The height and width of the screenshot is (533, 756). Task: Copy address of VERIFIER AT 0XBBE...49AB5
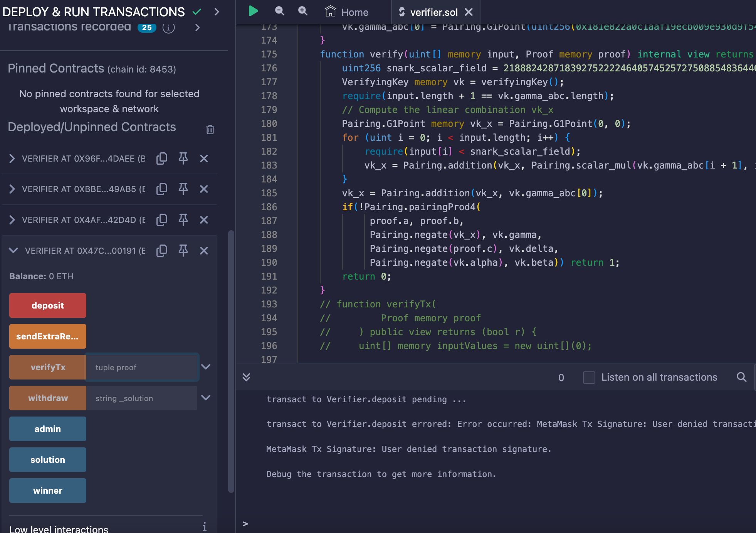click(x=162, y=189)
